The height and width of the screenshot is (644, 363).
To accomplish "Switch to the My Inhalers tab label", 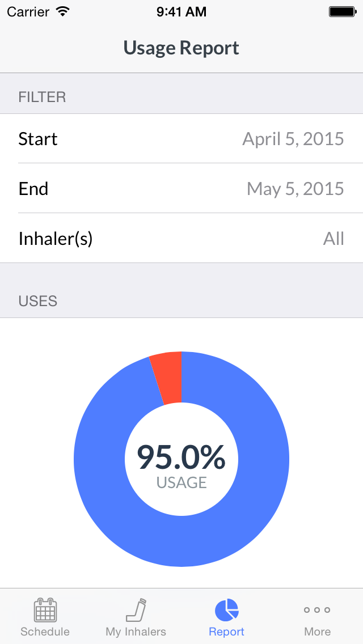I will click(x=136, y=632).
